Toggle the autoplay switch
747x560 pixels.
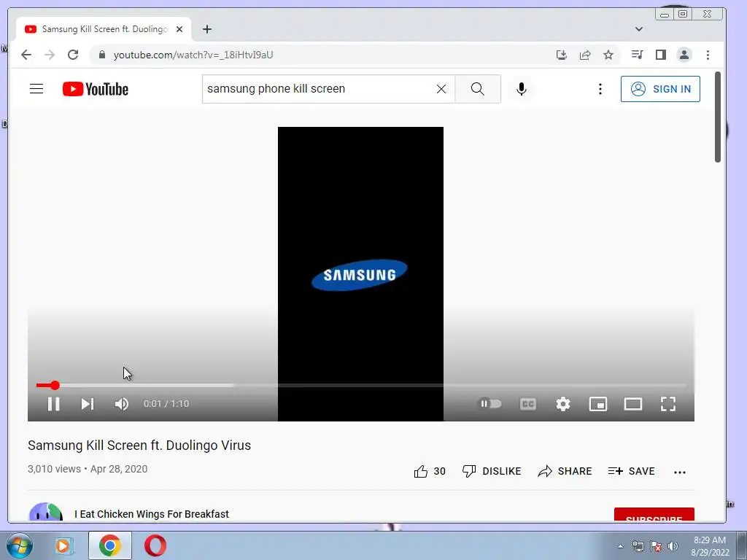tap(489, 404)
